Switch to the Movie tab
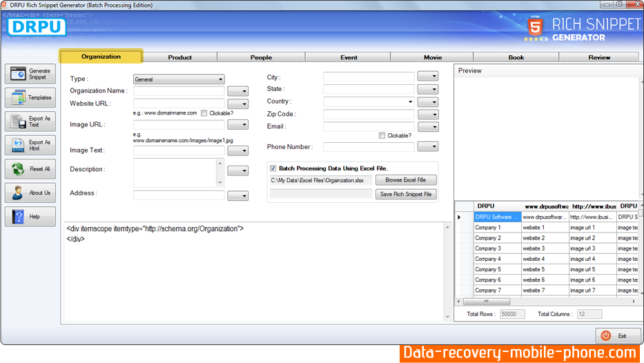Image resolution: width=644 pixels, height=363 pixels. coord(433,57)
